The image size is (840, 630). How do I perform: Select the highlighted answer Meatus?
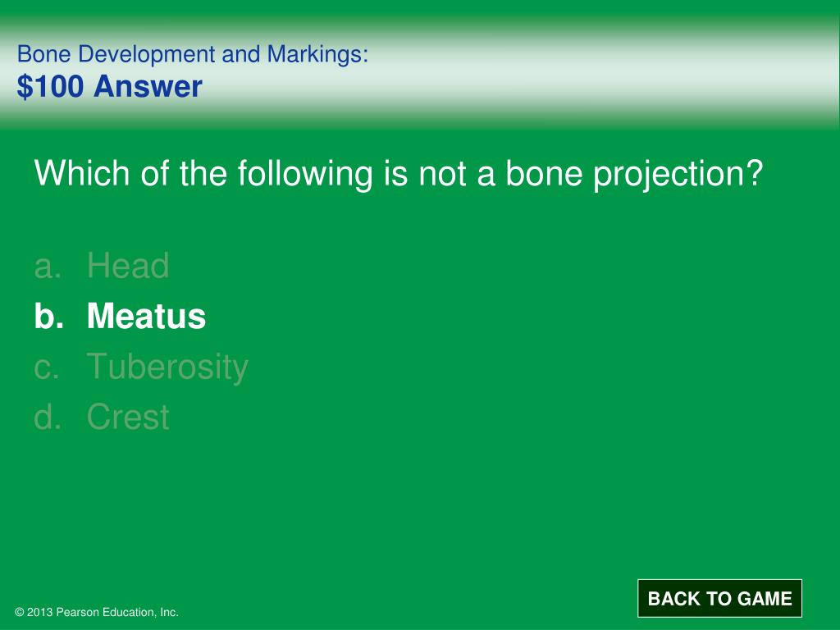coord(146,316)
